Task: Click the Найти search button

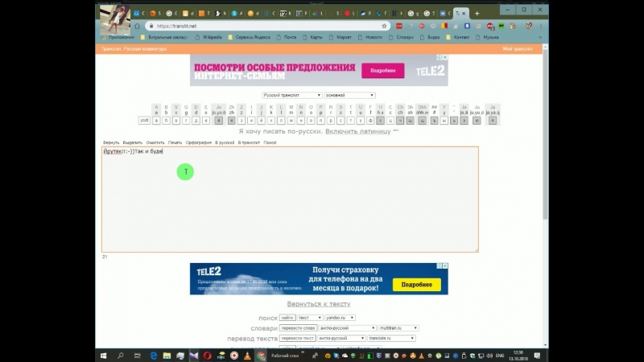Action: (x=287, y=318)
